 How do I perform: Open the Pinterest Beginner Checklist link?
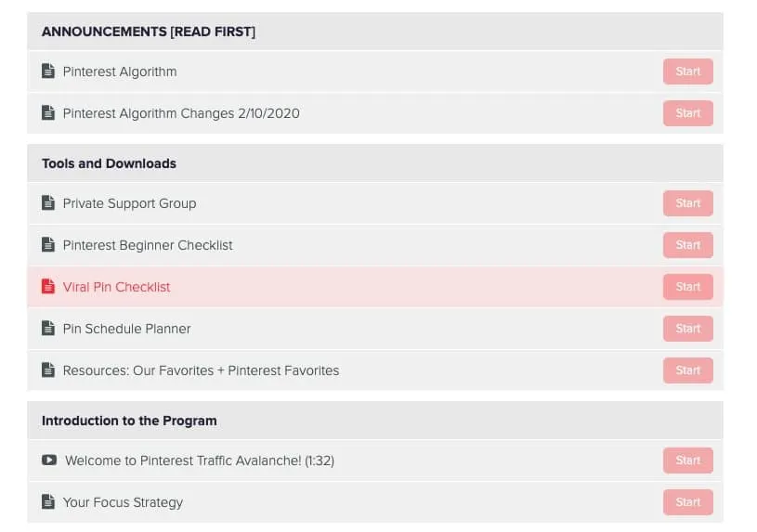click(x=148, y=245)
